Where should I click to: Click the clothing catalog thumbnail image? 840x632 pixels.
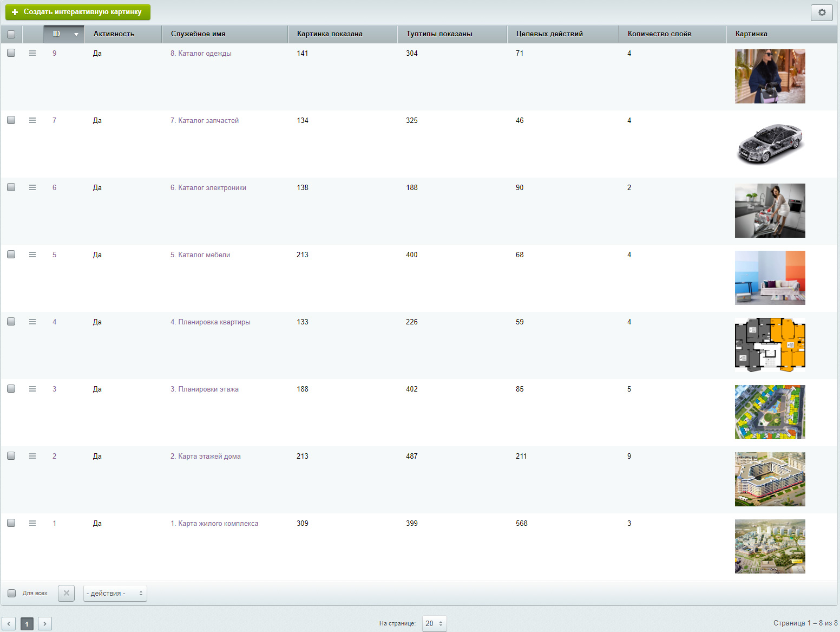(x=770, y=76)
